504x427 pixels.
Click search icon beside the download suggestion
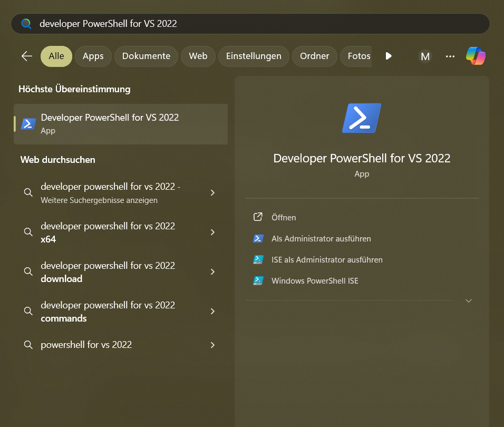(x=28, y=271)
